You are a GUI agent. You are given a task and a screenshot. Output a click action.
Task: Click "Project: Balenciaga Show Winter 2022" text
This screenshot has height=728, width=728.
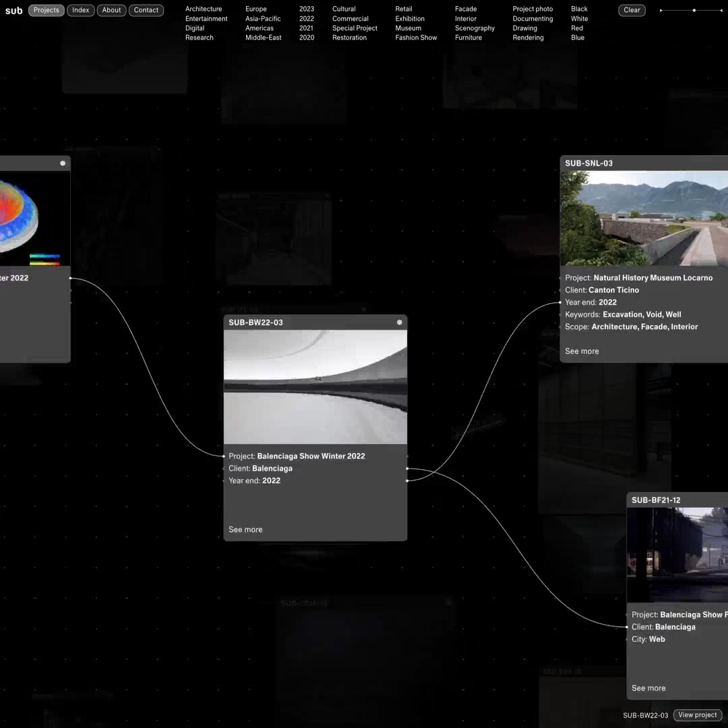[x=297, y=456]
